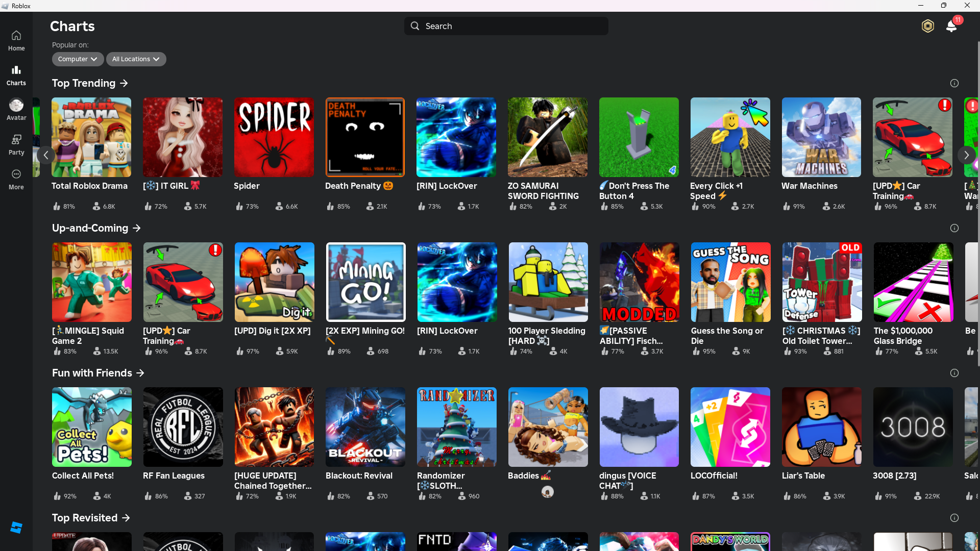
Task: Open the Death Penalty game thumbnail
Action: tap(365, 137)
